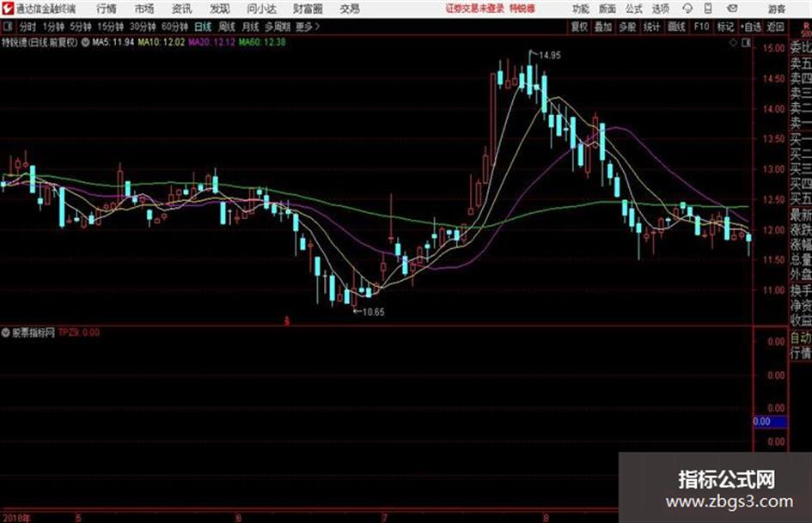The height and width of the screenshot is (523, 812).
Task: Click the MA5: 11.94 indicator label
Action: (113, 42)
